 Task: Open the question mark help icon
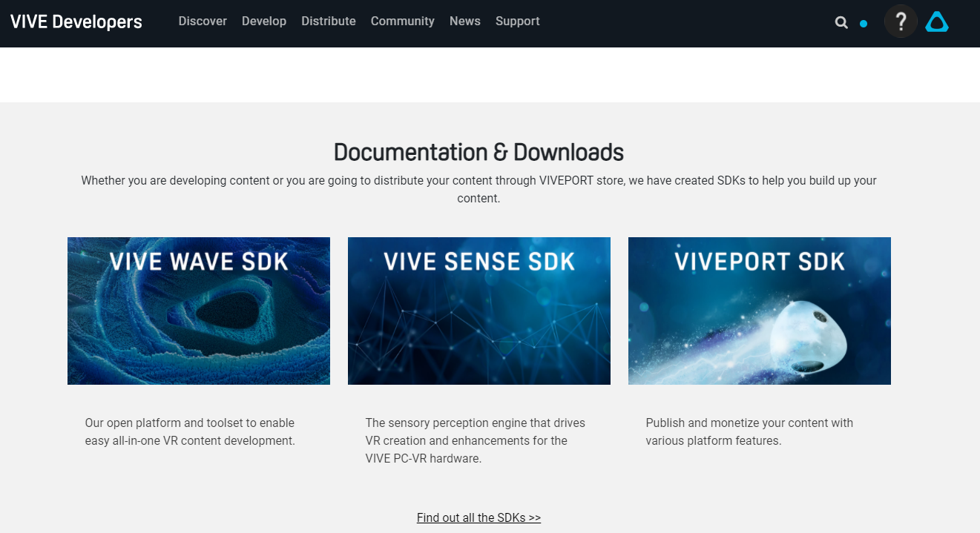[901, 21]
